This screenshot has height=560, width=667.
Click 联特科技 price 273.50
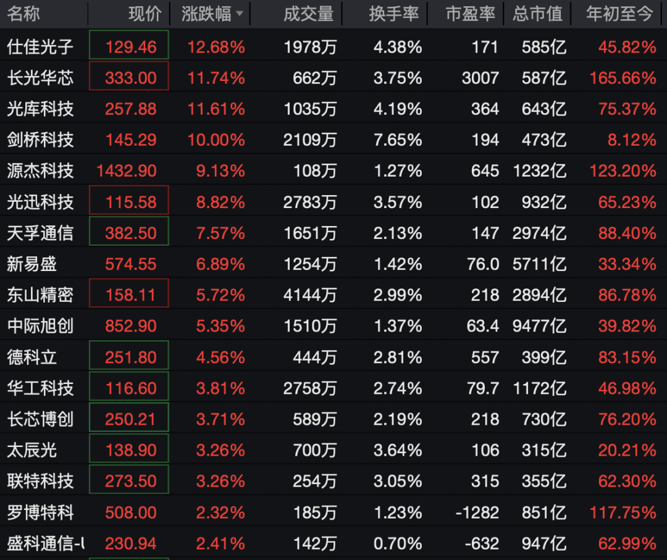point(130,481)
